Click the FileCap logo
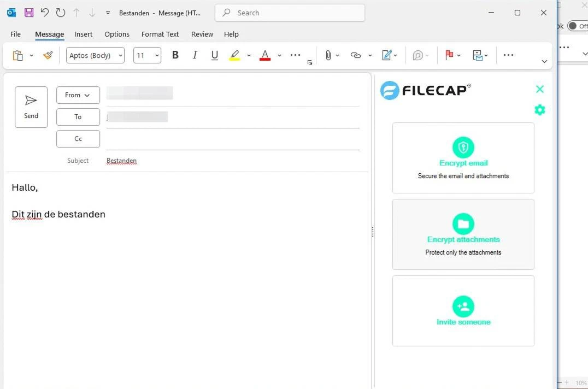This screenshot has width=588, height=389. pyautogui.click(x=425, y=90)
